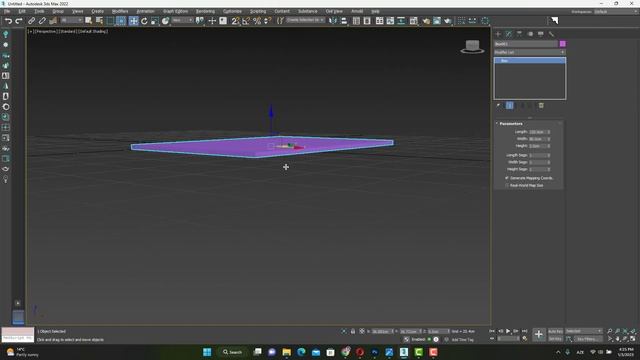Screen dimensions: 640x360
Task: Activate the Select Object tool
Action: click(x=88, y=20)
